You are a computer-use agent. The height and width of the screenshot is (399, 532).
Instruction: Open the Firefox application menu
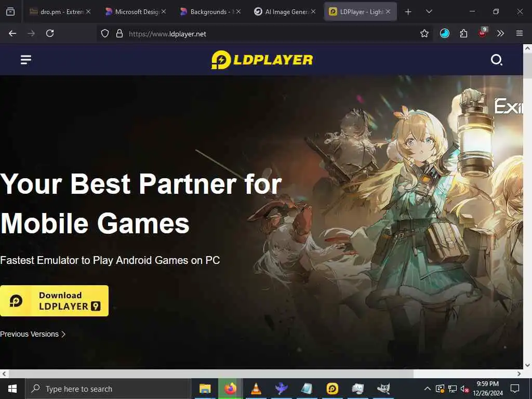520,33
